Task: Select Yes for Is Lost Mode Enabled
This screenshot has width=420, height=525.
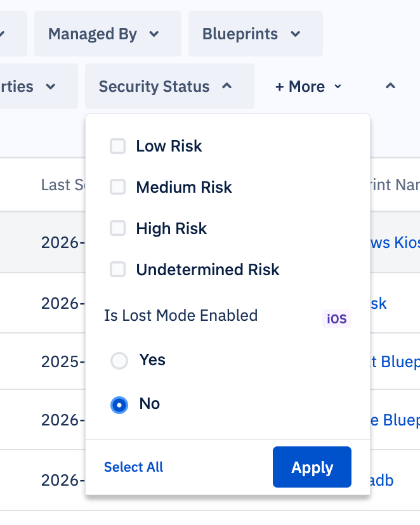Action: [118, 360]
